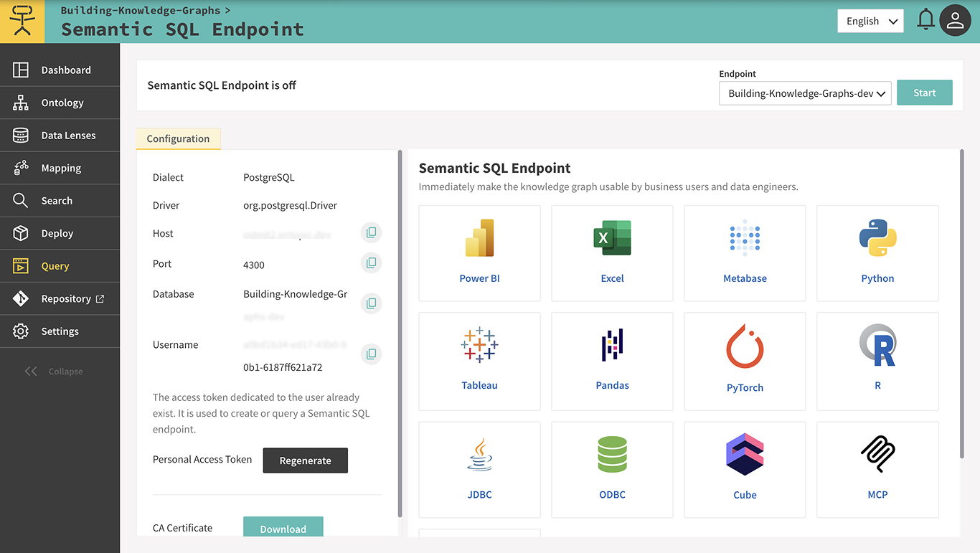Click the Data Lenses database icon
980x553 pixels.
21,135
